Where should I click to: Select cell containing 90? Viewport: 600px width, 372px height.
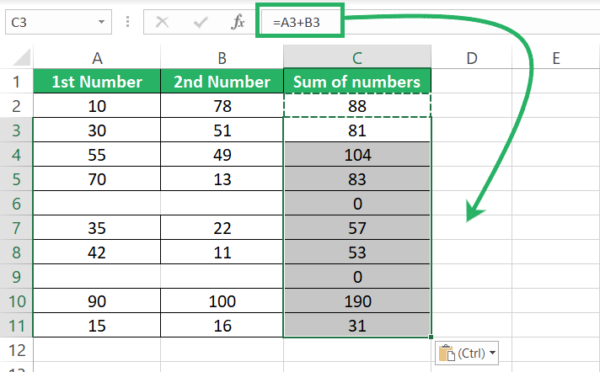[97, 302]
